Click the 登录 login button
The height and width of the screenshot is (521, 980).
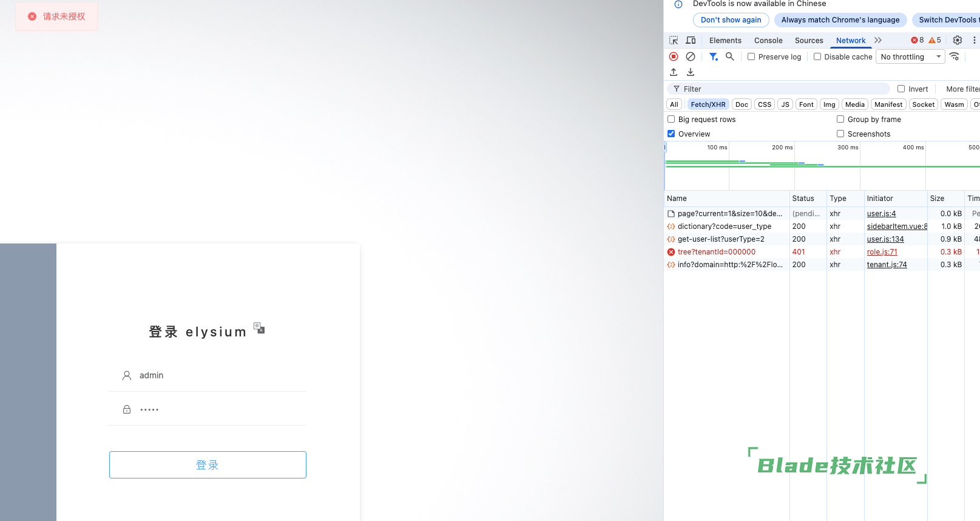coord(208,465)
